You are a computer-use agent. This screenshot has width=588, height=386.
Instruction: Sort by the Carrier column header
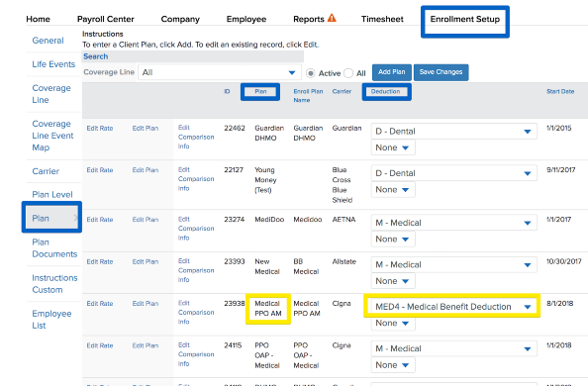coord(342,91)
